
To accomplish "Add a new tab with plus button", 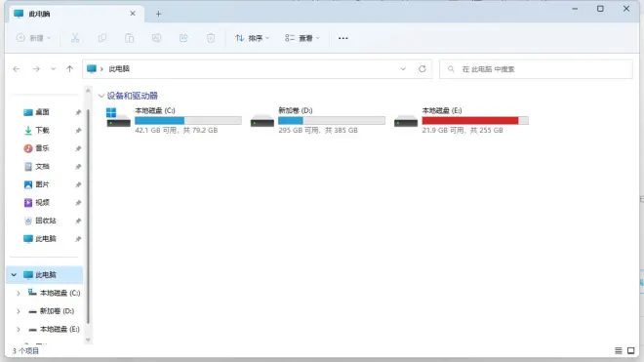I will pos(158,14).
